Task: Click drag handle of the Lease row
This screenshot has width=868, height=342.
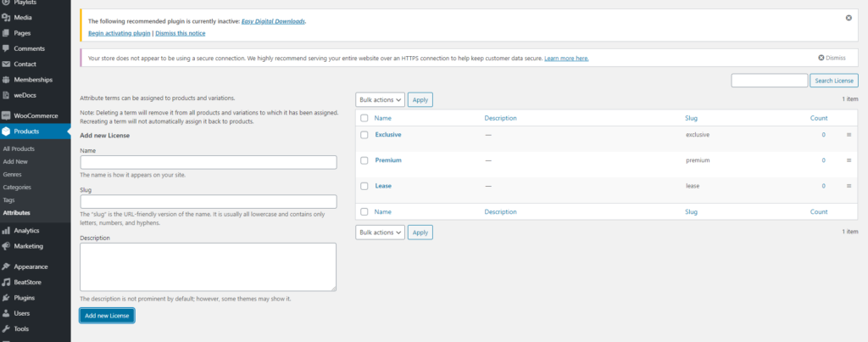Action: [849, 186]
